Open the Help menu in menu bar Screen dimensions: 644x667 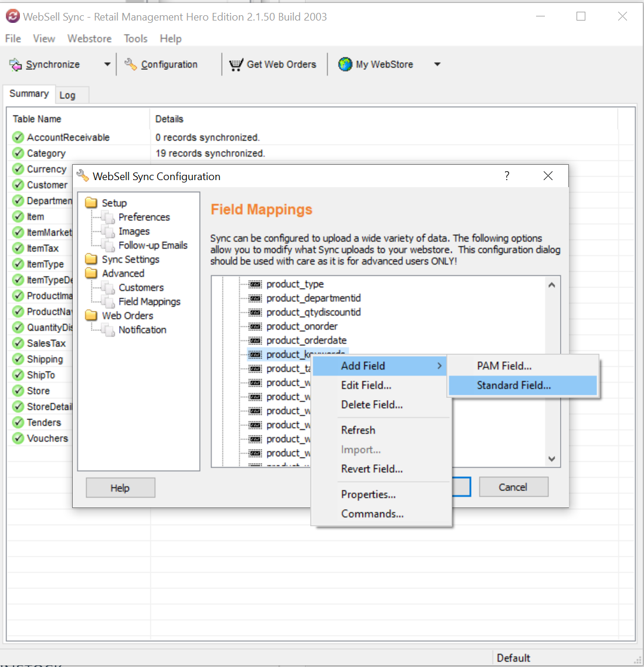171,38
